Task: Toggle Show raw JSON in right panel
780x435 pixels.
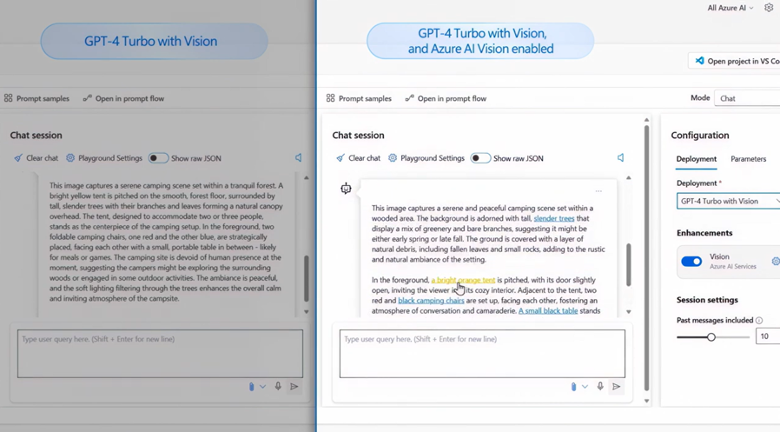Action: click(x=481, y=158)
